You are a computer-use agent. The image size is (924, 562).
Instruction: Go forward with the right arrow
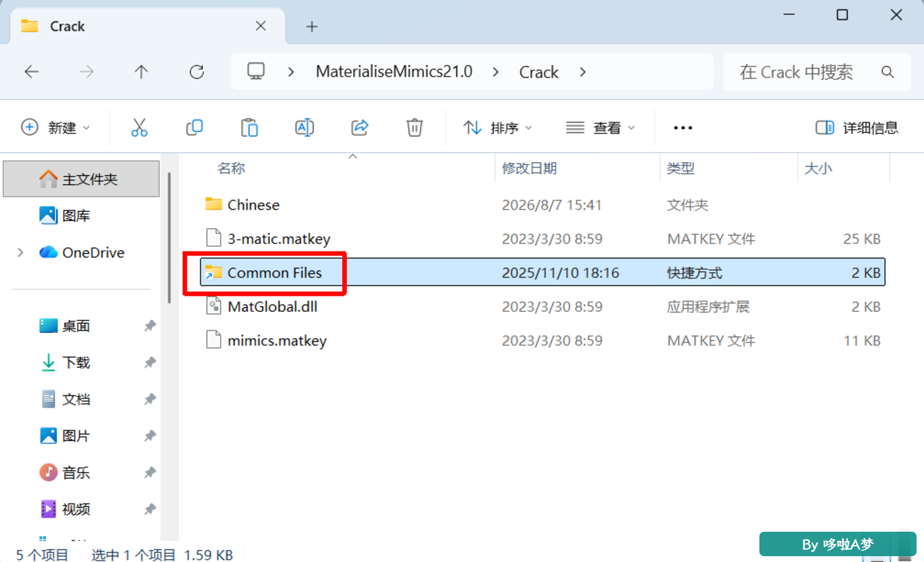87,72
